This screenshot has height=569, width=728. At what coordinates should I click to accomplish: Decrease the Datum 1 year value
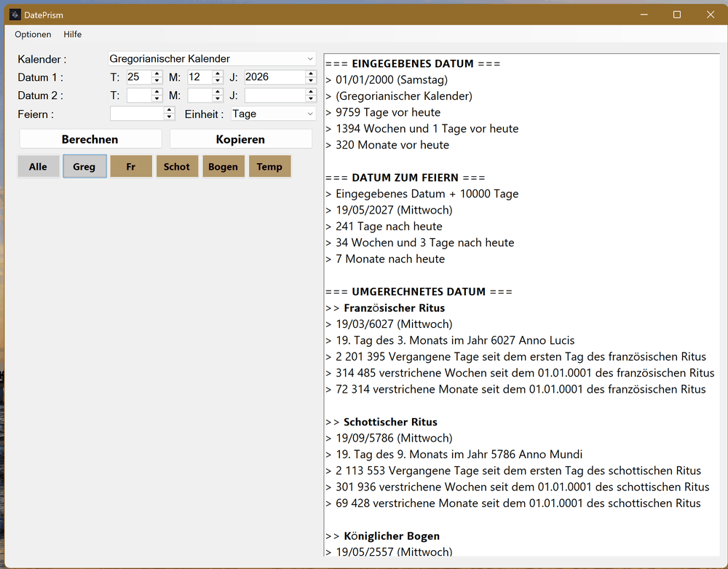click(311, 80)
